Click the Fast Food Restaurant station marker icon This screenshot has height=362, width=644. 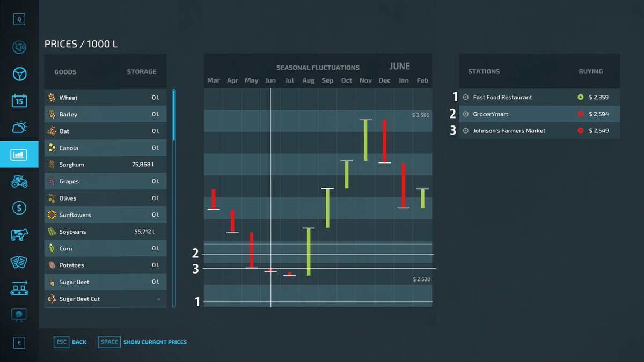pos(465,97)
